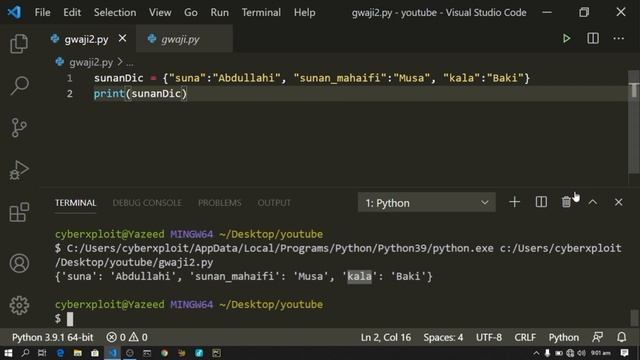This screenshot has height=360, width=640.
Task: Change the end of line sequence CRLF
Action: click(x=525, y=338)
